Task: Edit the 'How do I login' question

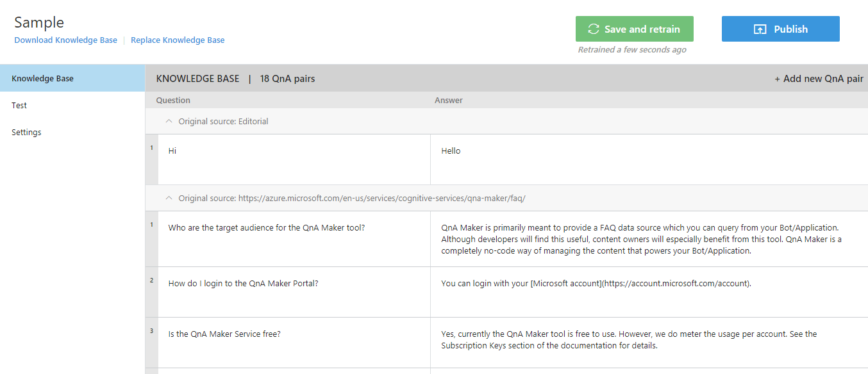Action: [294, 291]
